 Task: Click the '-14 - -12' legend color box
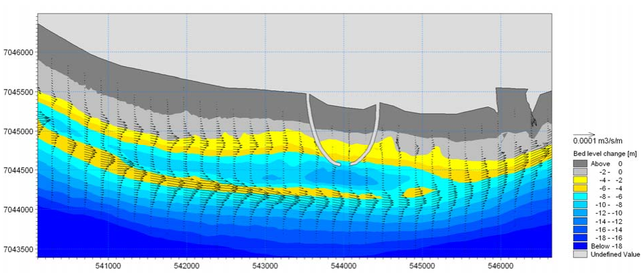(x=580, y=221)
